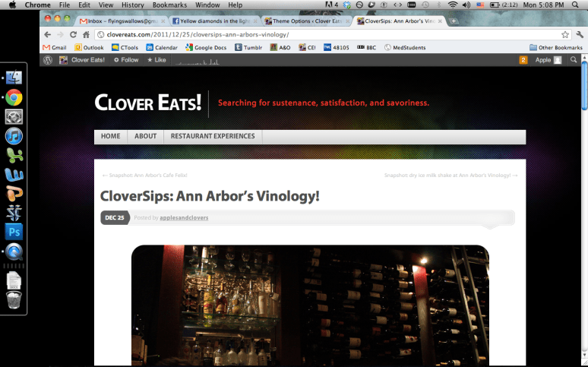Open the Restaurant Experiences nav menu
Image resolution: width=588 pixels, height=367 pixels.
[212, 137]
